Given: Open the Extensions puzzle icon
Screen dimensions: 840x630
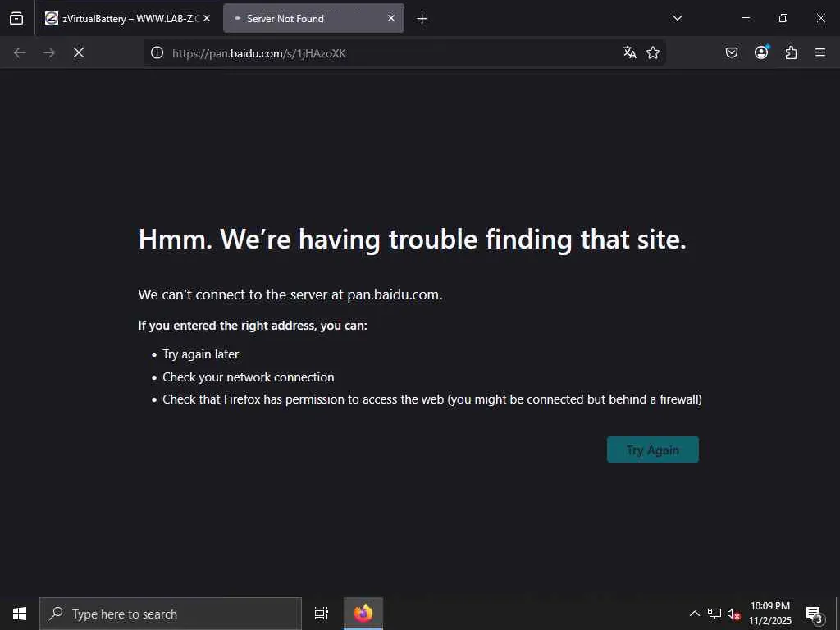Looking at the screenshot, I should pos(791,52).
